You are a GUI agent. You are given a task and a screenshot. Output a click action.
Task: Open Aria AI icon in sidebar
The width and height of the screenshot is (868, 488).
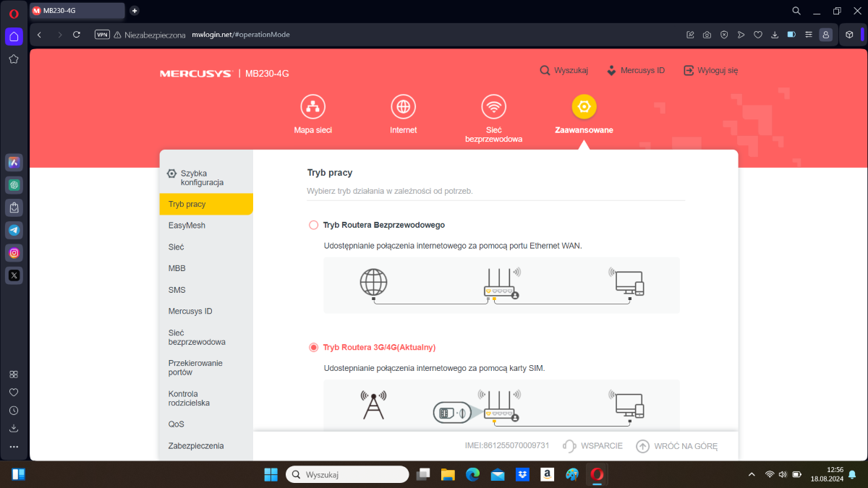[14, 163]
